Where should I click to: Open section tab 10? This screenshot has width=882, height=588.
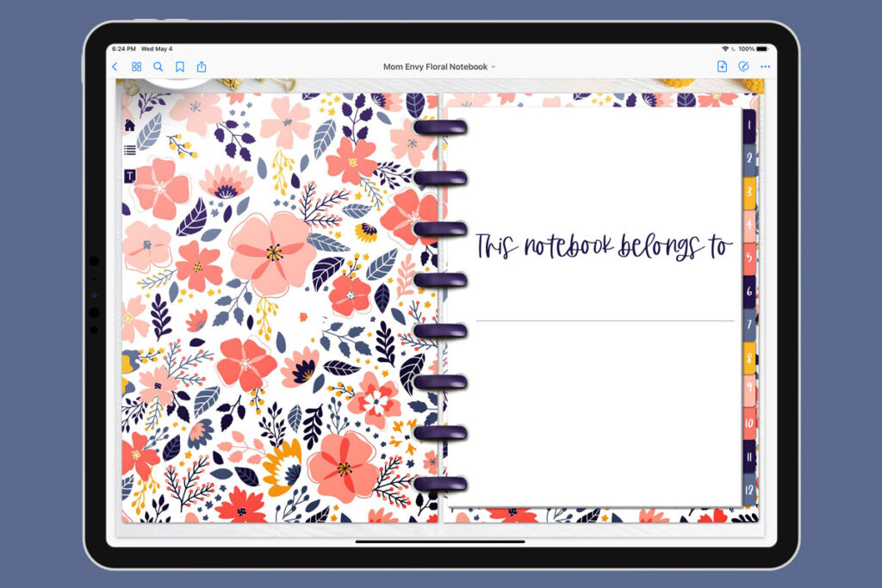click(748, 424)
